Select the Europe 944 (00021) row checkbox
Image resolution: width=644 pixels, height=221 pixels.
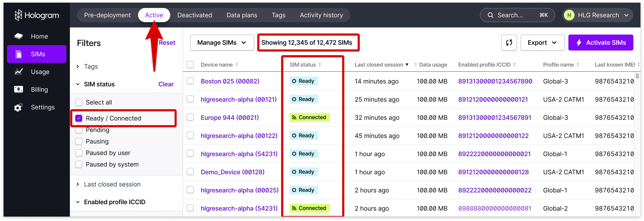pyautogui.click(x=190, y=117)
